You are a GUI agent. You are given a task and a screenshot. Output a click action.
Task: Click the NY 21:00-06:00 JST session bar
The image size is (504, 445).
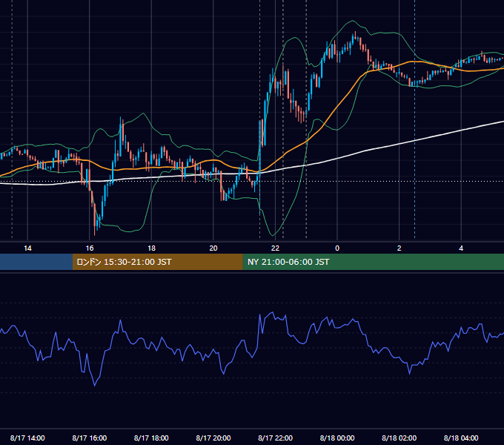(x=373, y=262)
